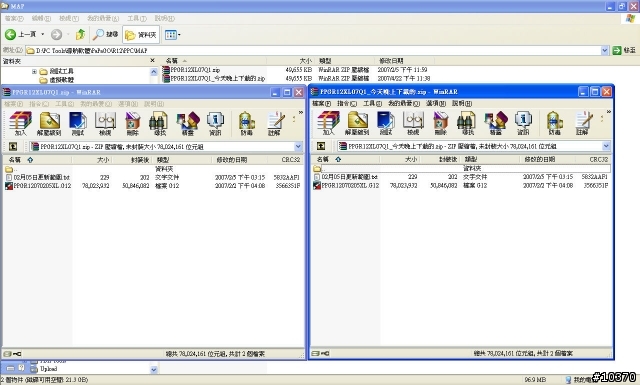
Task: Open Explorer address bar dropdown arrow
Action: [604, 50]
